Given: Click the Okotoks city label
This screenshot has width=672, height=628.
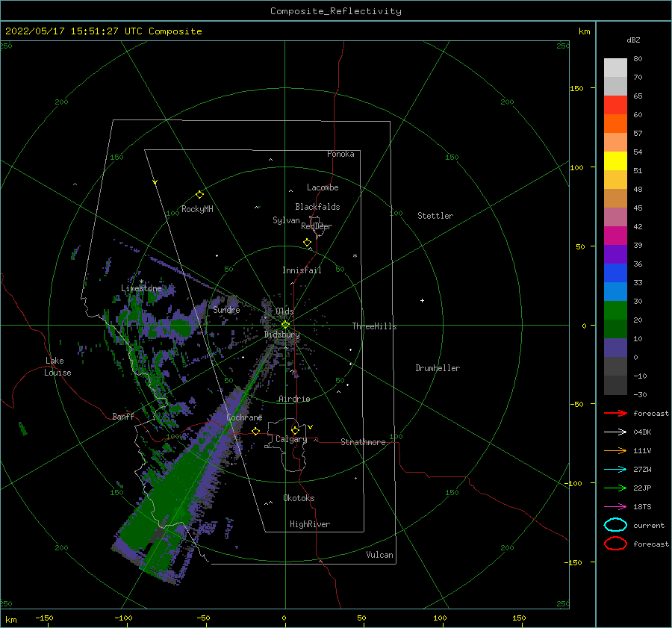Looking at the screenshot, I should pos(299,498).
